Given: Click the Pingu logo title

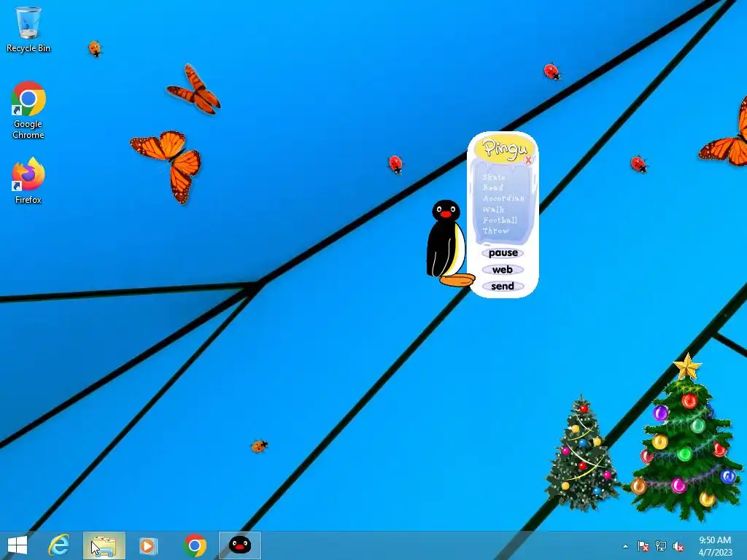Looking at the screenshot, I should [504, 149].
